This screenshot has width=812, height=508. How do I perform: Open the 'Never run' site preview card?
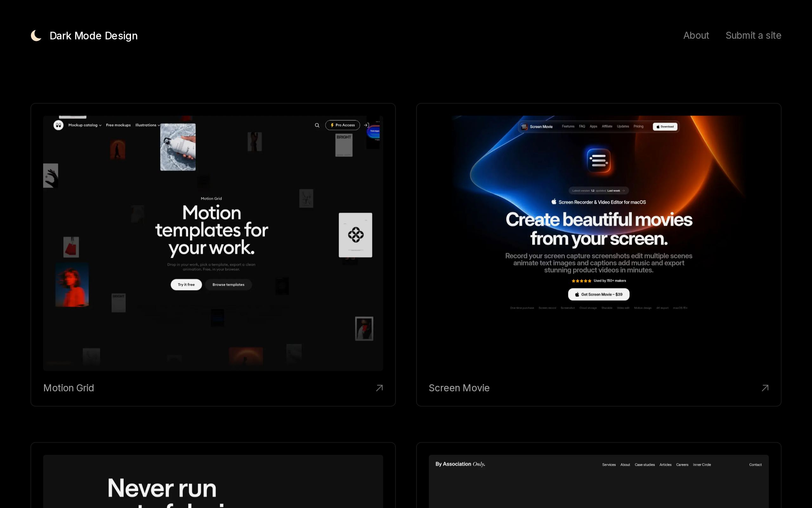(213, 481)
